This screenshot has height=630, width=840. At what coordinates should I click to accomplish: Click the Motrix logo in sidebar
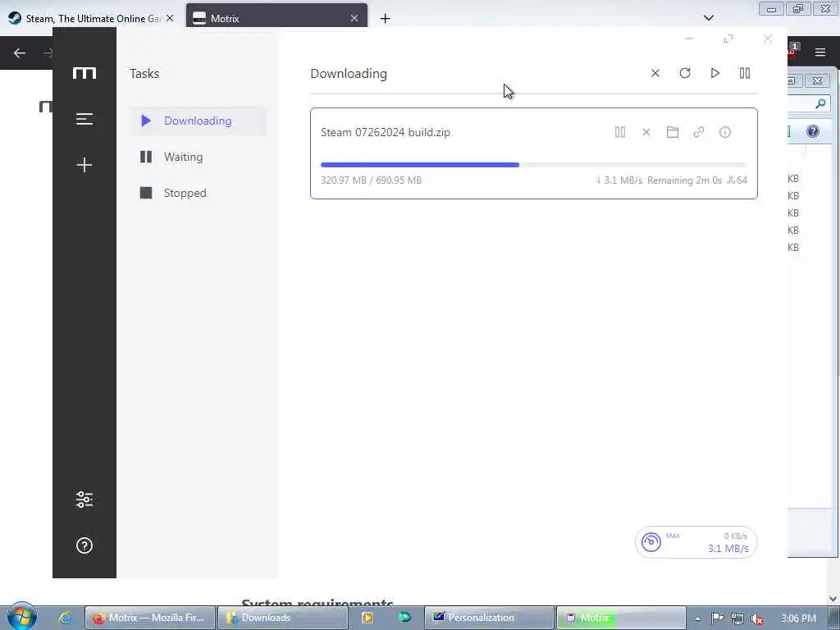pyautogui.click(x=84, y=73)
